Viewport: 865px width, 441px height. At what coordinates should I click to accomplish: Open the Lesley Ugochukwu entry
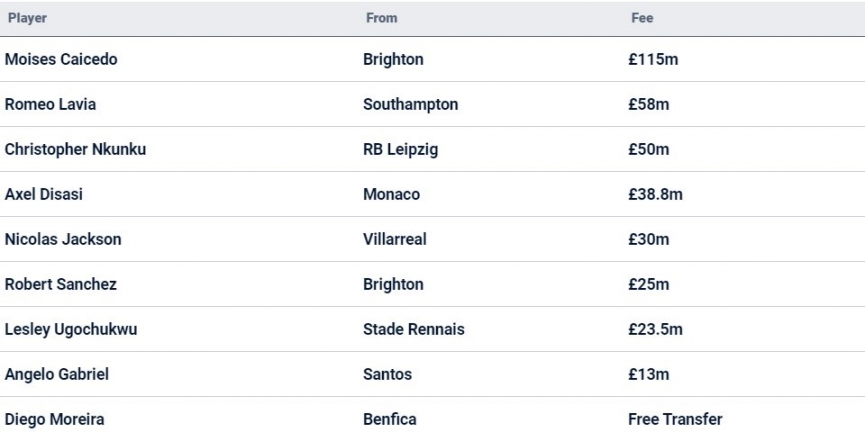coord(71,330)
